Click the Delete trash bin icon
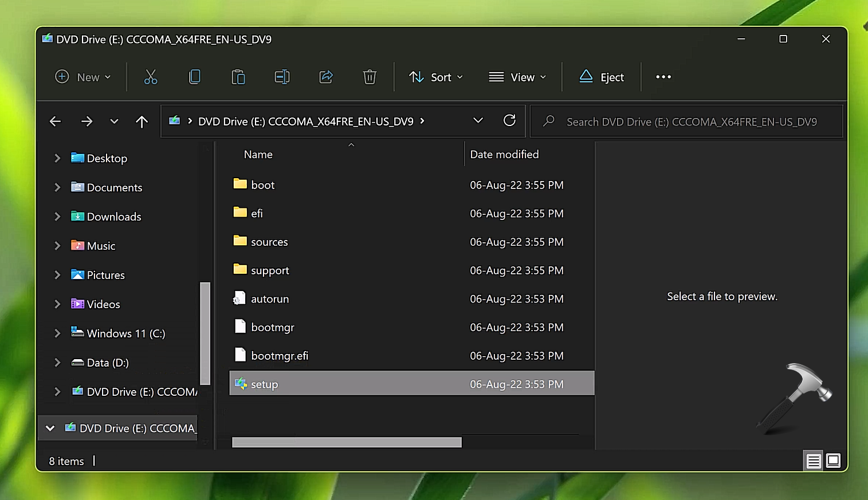Screen dimensions: 868x500 tap(370, 77)
